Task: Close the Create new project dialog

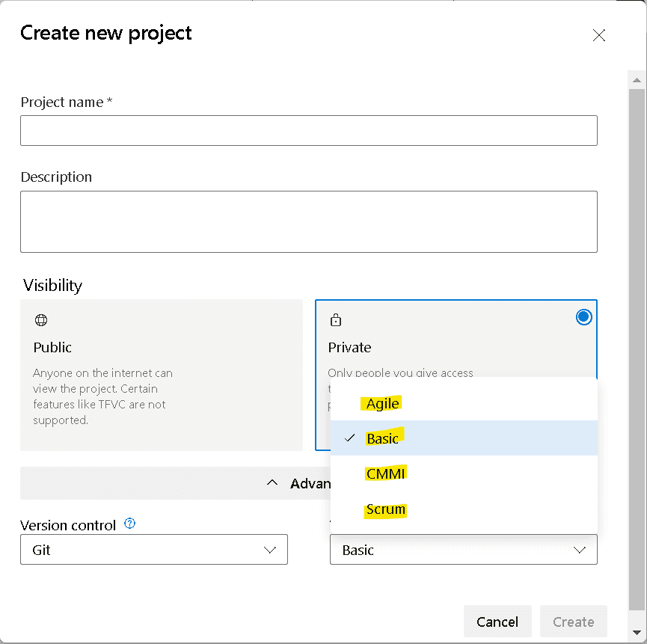Action: [598, 35]
